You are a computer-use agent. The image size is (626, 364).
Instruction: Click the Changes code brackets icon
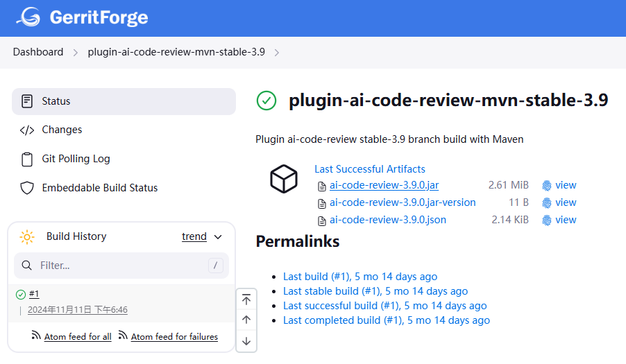pyautogui.click(x=27, y=130)
